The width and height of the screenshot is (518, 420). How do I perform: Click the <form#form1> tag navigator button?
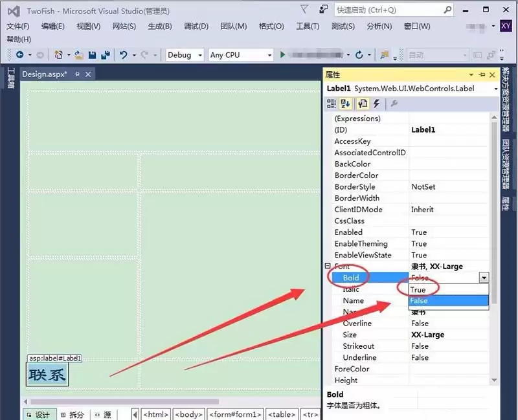coord(234,415)
